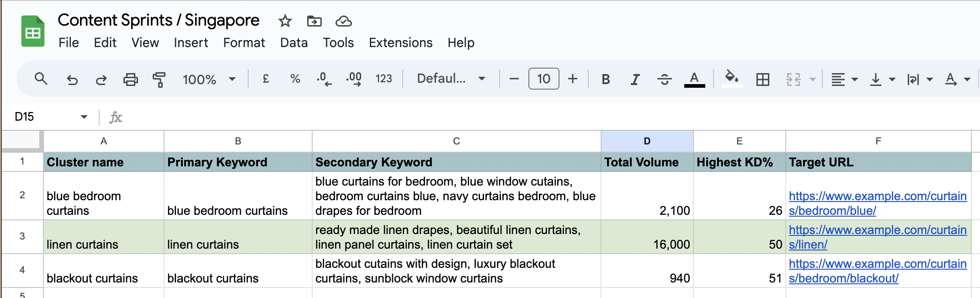Screen dimensions: 980x298
Task: Click the search menus magnifier icon
Action: tap(41, 79)
